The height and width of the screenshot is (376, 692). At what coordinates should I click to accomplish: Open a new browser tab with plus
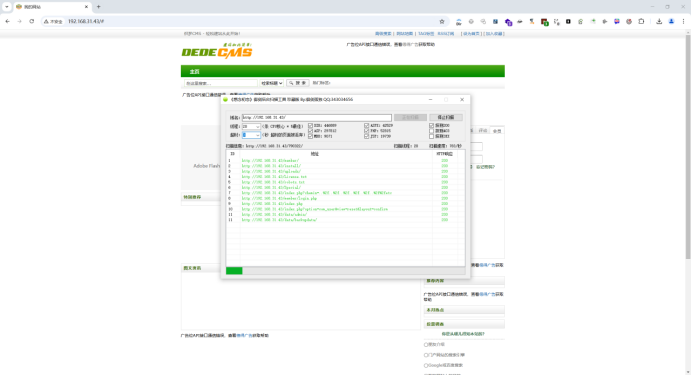(98, 7)
